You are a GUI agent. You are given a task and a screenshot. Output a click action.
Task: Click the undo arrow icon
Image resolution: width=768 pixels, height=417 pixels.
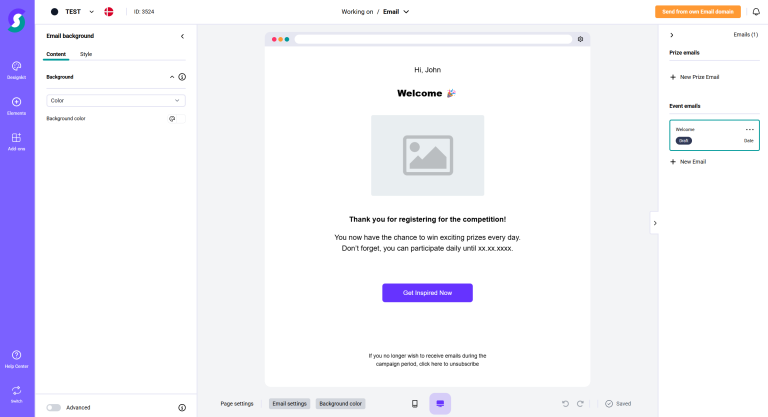point(565,403)
